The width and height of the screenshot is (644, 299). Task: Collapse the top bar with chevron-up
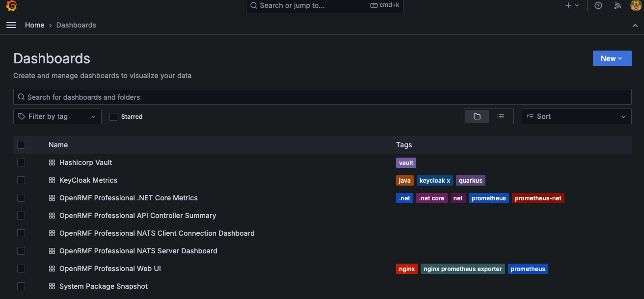point(635,26)
